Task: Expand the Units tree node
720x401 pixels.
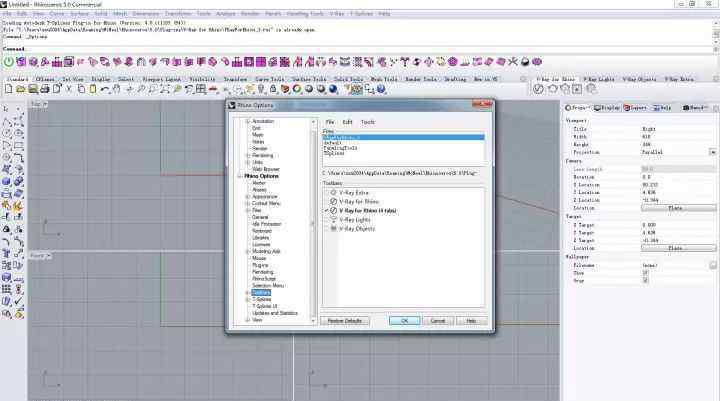Action: 248,162
